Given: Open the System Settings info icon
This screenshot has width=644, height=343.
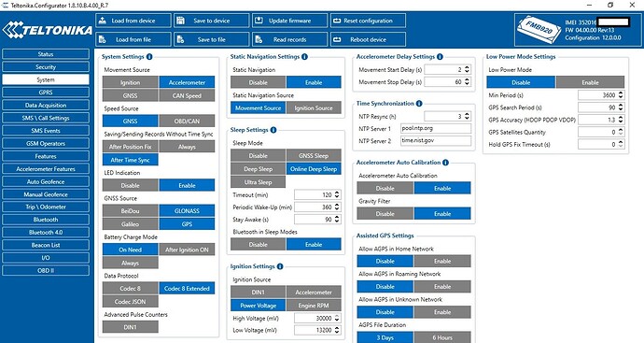Looking at the screenshot, I should [x=149, y=57].
